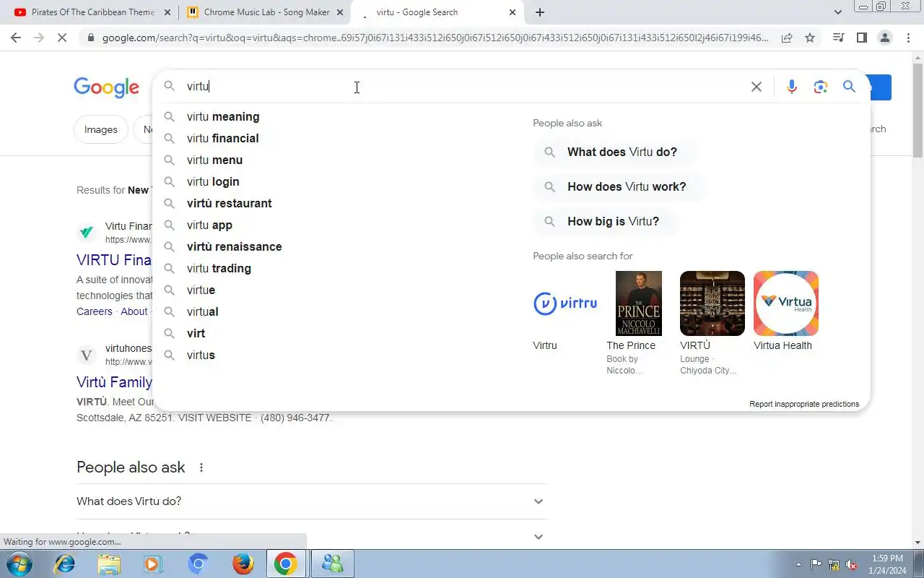Click "How does Virtu work?" suggestion chip
The height and width of the screenshot is (578, 924).
(619, 186)
